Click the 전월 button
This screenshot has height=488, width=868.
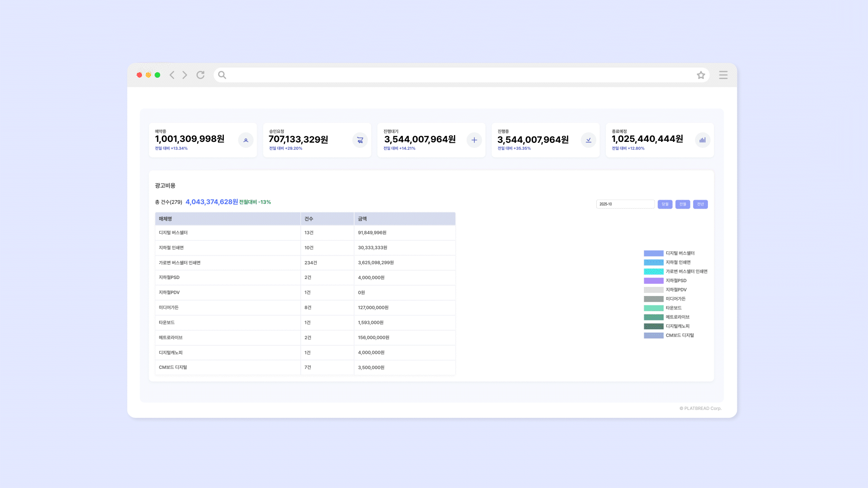683,204
